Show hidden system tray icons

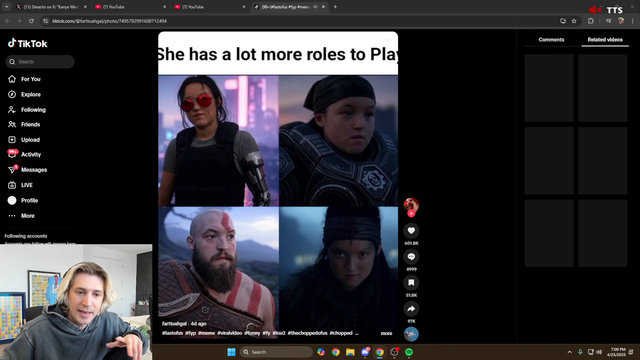[569, 352]
